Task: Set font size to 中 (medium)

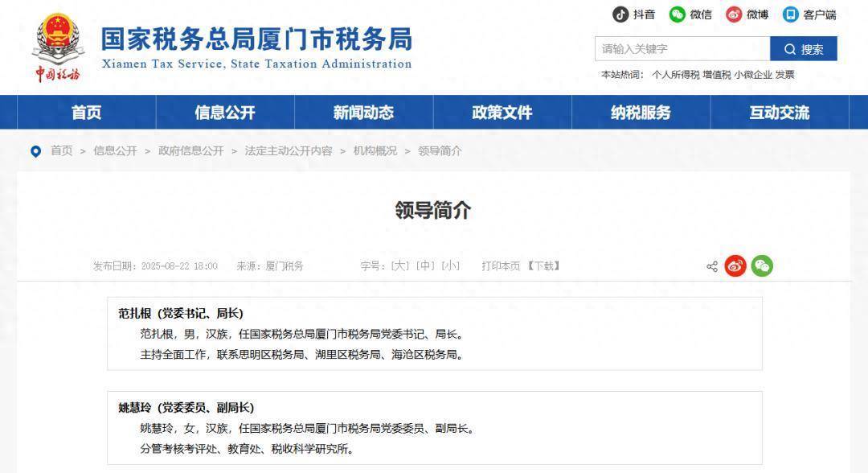Action: pos(425,265)
